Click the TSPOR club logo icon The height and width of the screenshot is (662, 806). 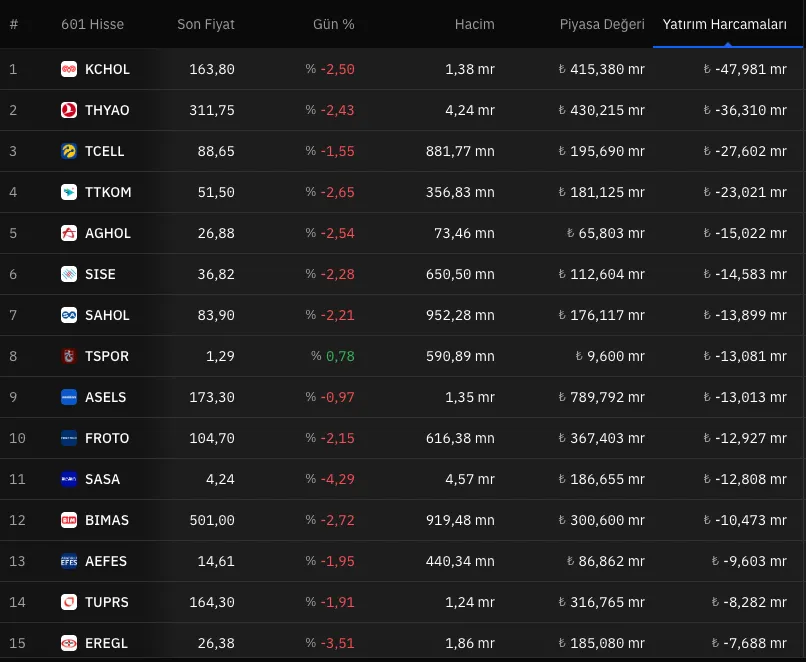(x=69, y=356)
